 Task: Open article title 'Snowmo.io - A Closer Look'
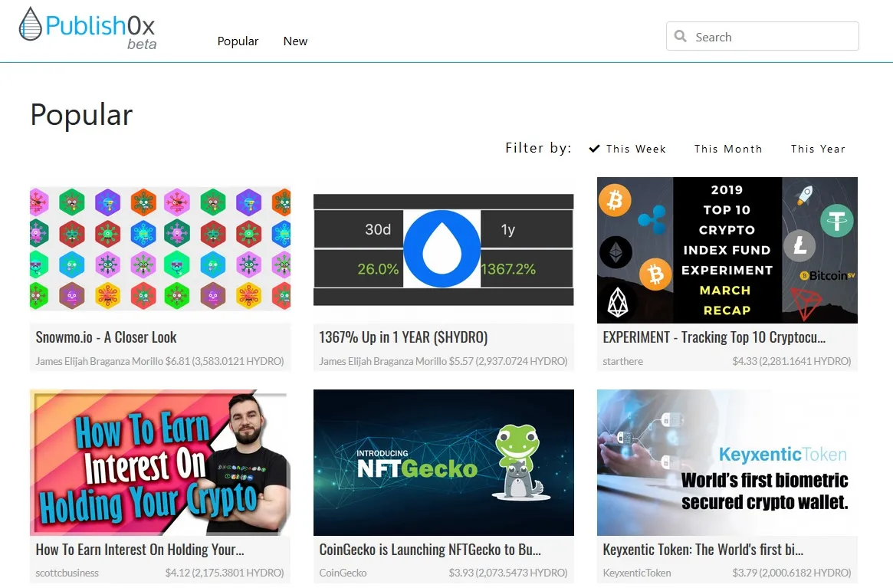pyautogui.click(x=106, y=337)
